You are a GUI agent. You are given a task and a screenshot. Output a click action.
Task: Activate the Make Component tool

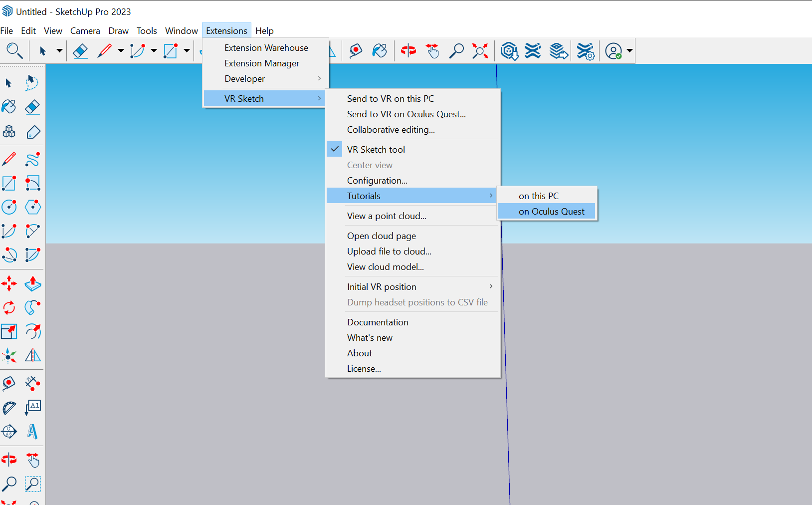pyautogui.click(x=9, y=132)
